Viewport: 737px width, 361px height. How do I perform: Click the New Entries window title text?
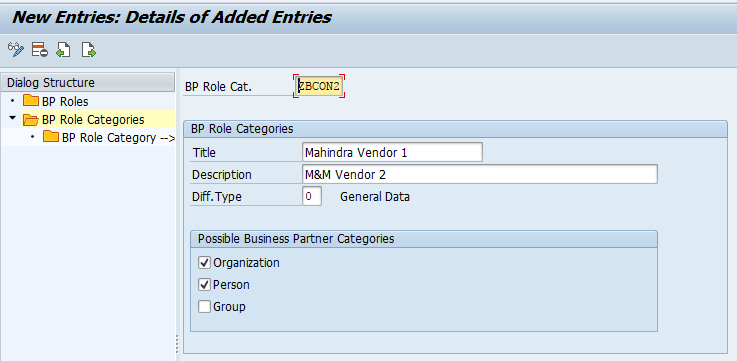coord(172,17)
